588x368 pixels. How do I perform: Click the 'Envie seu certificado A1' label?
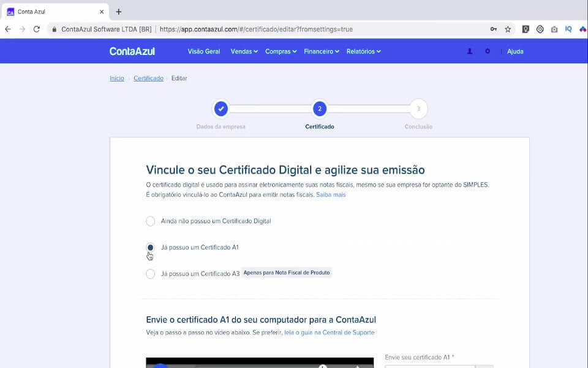(x=419, y=357)
